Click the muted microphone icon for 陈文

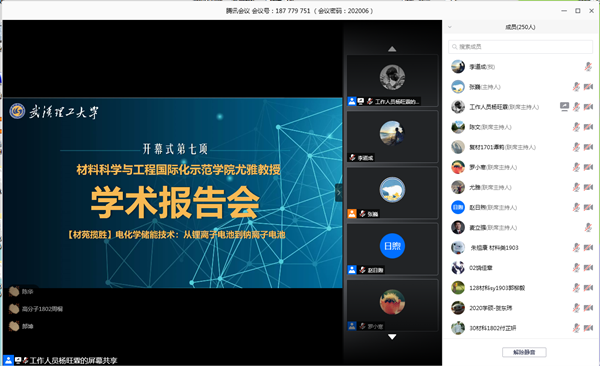576,127
